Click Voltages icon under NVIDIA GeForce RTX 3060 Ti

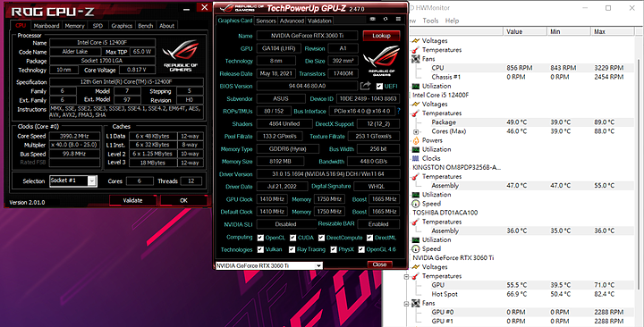point(416,267)
